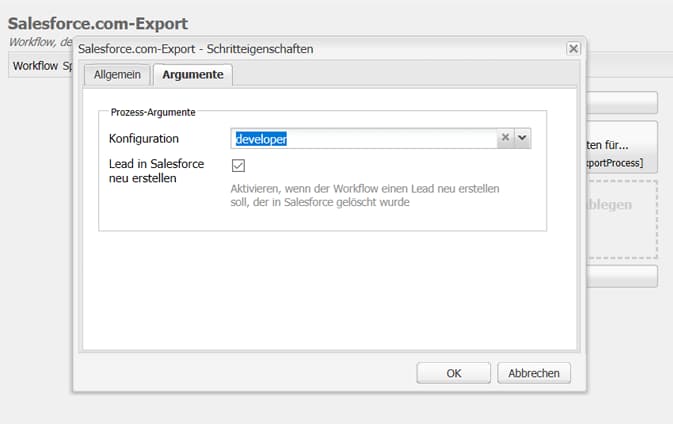Select the help text 'Aktivieren, wenn der Workflow...'
This screenshot has width=673, height=424.
tap(365, 195)
